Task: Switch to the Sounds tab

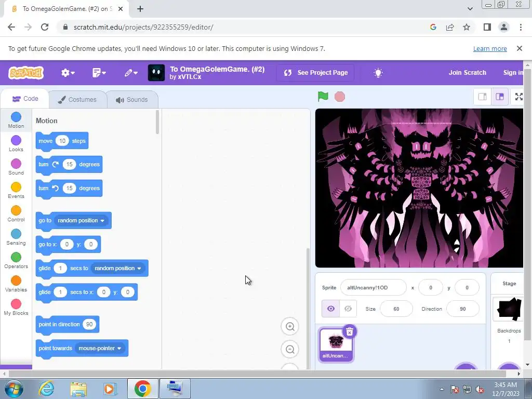Action: 132,99
